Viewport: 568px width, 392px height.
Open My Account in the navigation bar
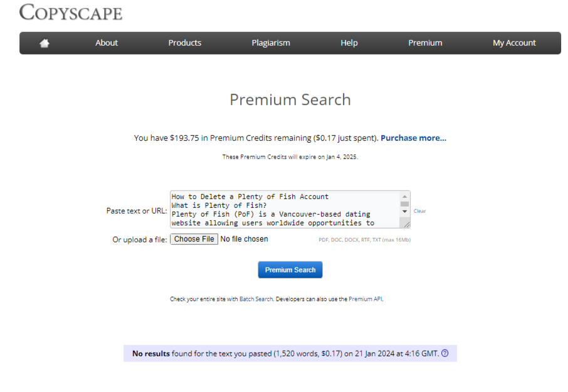click(x=514, y=43)
